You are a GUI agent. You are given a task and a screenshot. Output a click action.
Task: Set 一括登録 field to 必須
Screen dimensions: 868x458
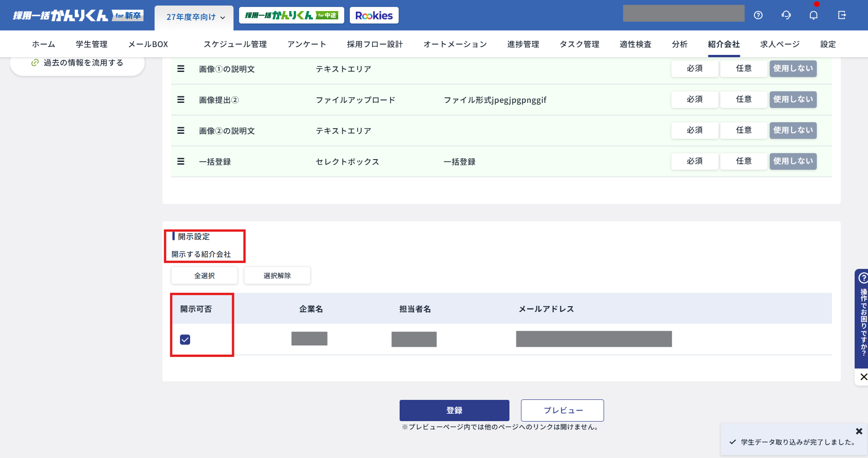click(x=694, y=161)
